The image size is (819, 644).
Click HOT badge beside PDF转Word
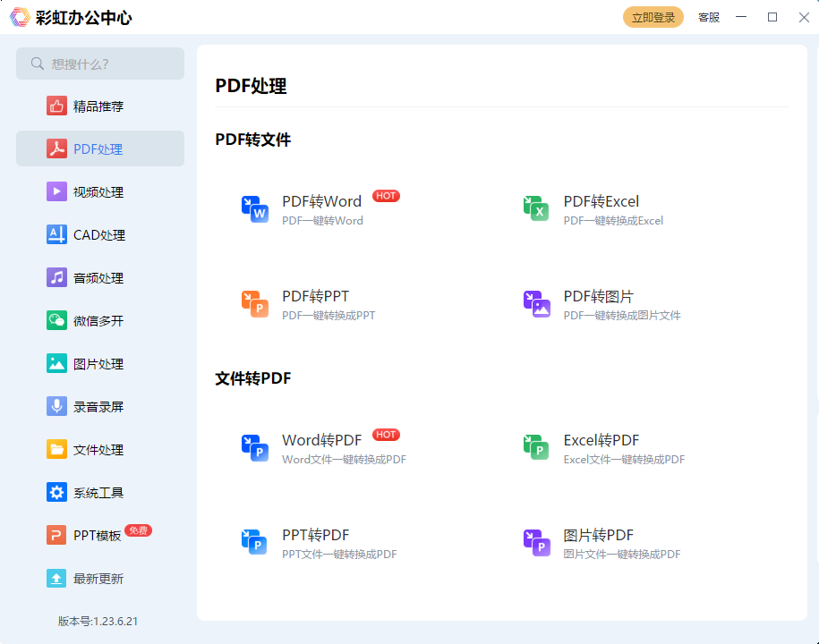click(386, 196)
